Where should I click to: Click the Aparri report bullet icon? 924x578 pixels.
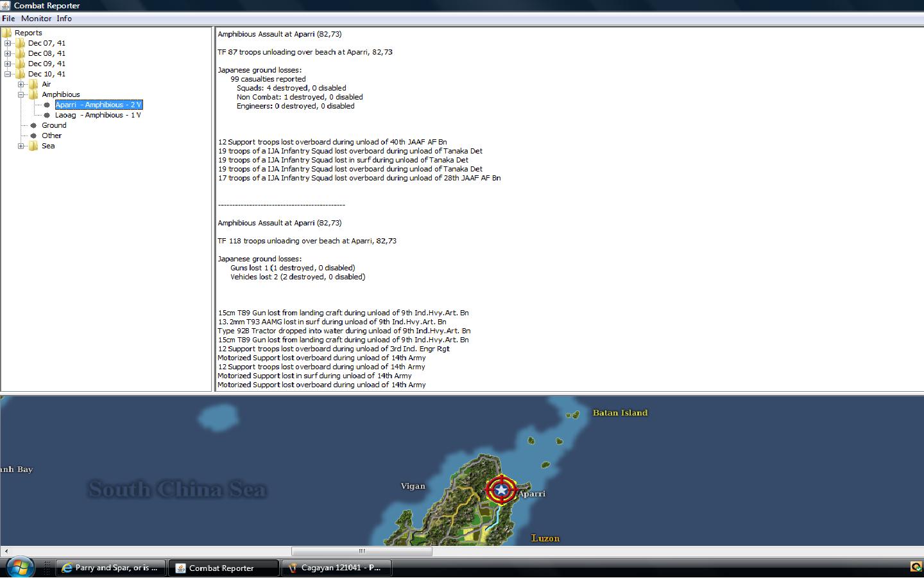tap(47, 105)
